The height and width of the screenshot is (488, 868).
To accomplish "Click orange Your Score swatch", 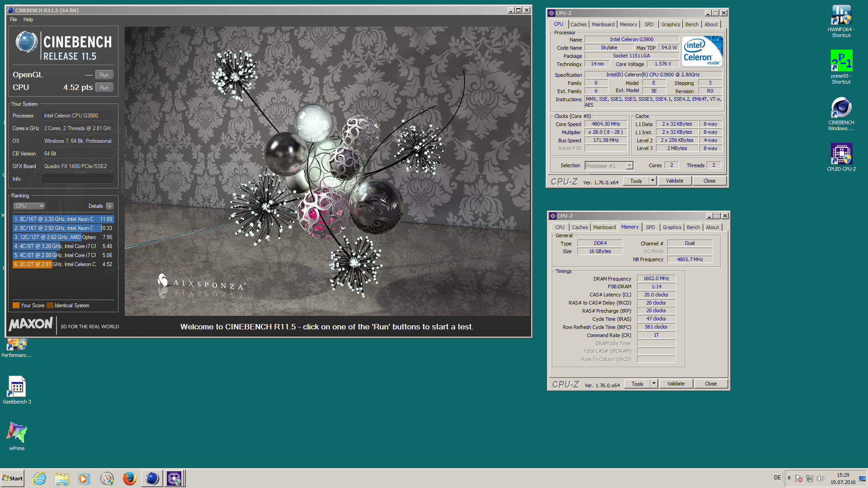I will [16, 305].
